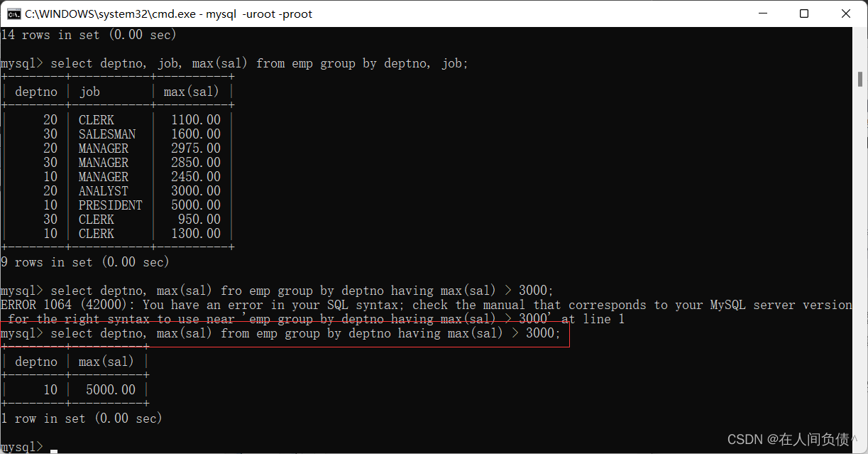Image resolution: width=868 pixels, height=454 pixels.
Task: Click the cmd.exe icon in title bar
Action: 12,13
